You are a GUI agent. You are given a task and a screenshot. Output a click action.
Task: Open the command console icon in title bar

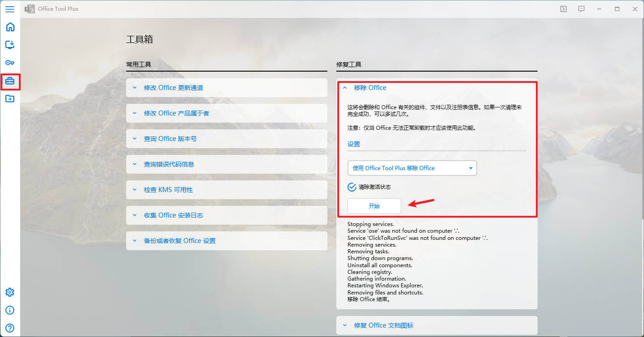[563, 9]
